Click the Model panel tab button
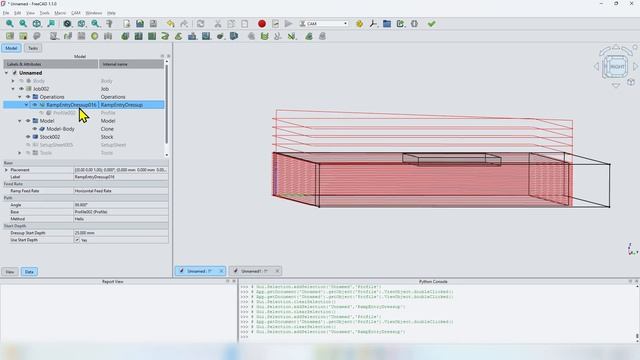This screenshot has height=360, width=640. click(11, 48)
